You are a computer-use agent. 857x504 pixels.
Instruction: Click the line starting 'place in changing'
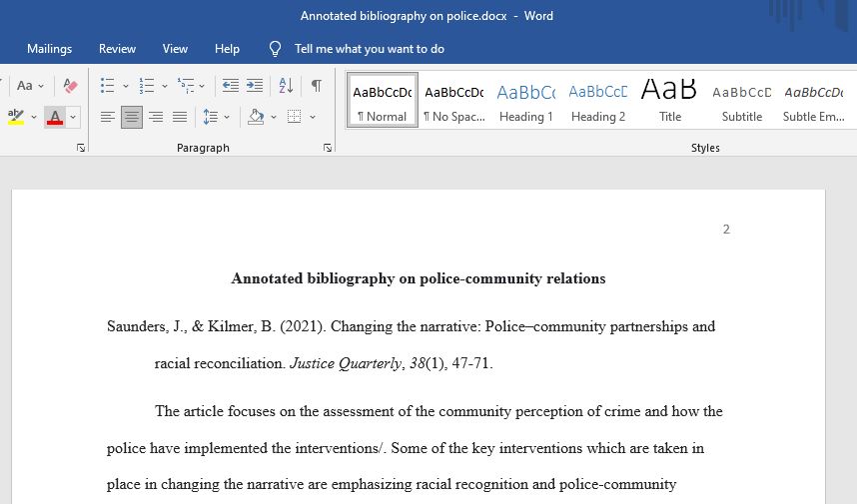(392, 484)
